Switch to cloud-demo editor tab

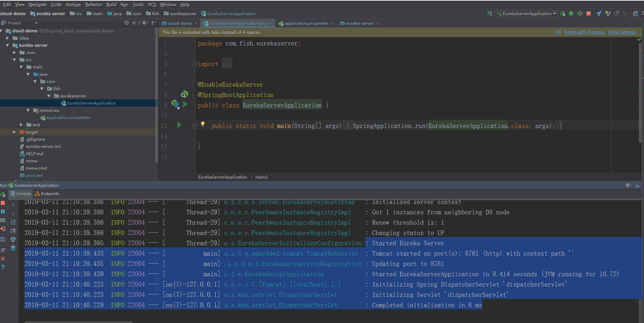[179, 23]
